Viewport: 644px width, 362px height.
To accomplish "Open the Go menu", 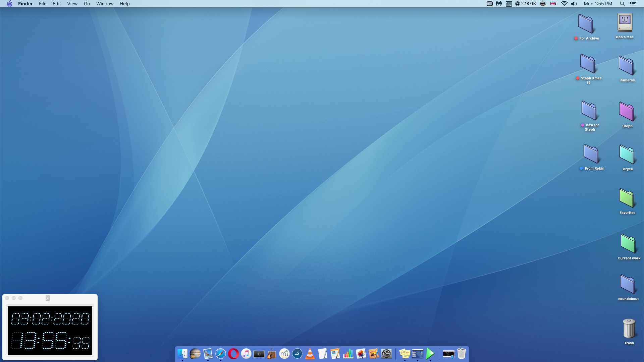I will (87, 4).
